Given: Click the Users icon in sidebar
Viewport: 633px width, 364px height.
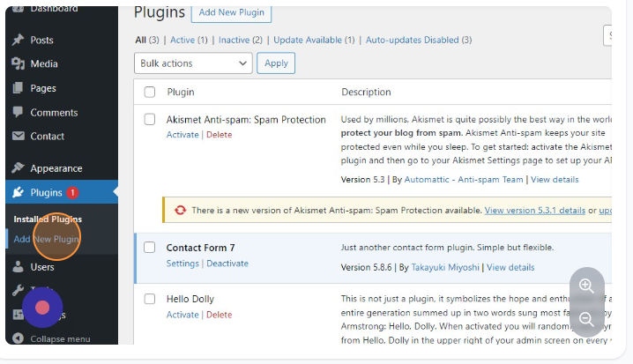Looking at the screenshot, I should click(x=19, y=267).
